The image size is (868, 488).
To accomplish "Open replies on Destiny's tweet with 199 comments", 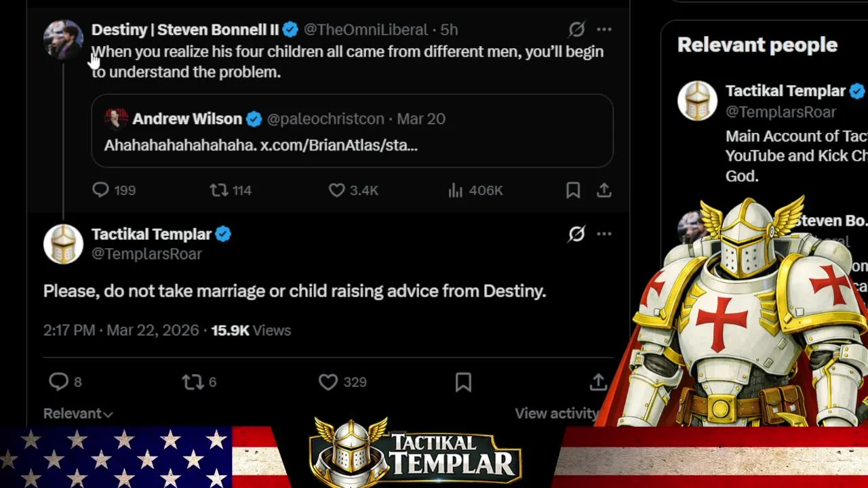I will tap(113, 190).
